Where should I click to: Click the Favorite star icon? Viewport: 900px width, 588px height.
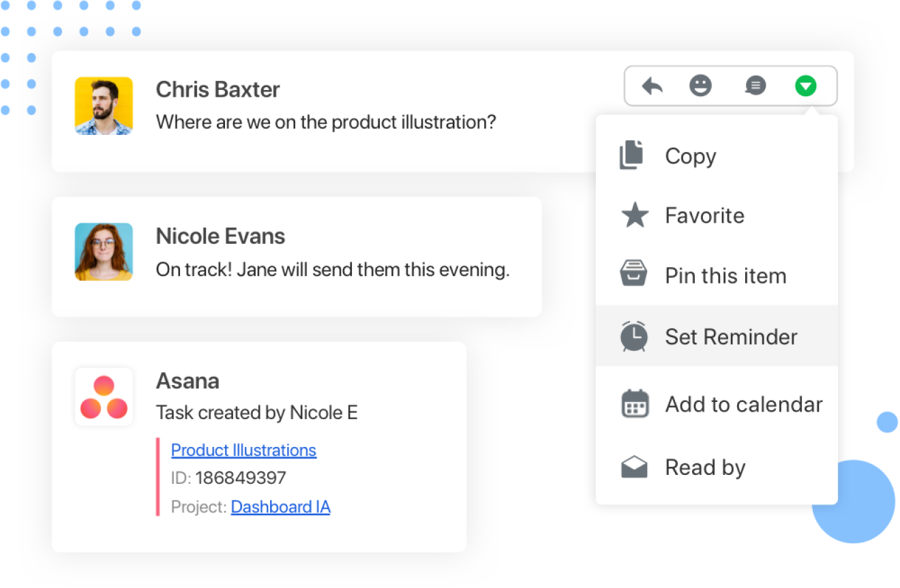point(634,216)
